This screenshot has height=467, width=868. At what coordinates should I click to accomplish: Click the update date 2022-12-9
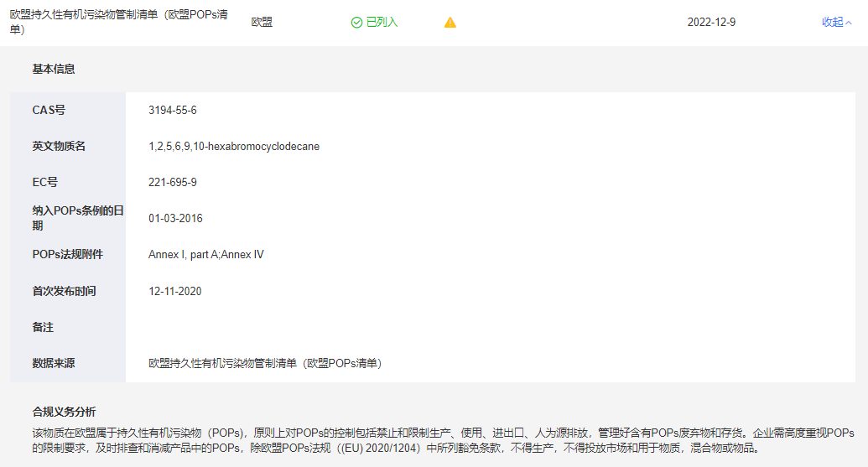(711, 23)
